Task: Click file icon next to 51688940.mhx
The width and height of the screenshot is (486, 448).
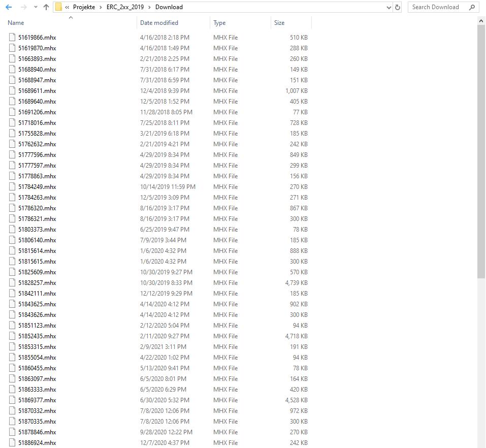Action: point(12,70)
